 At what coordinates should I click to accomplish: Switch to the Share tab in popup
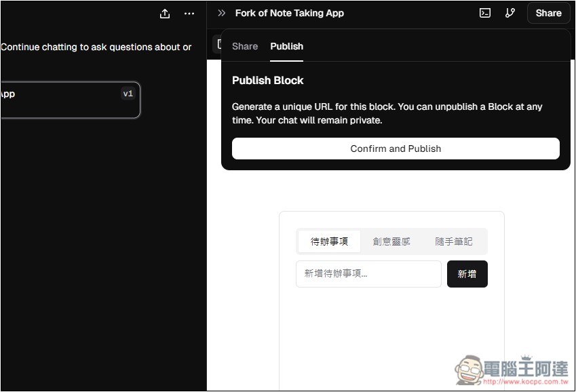pos(245,46)
